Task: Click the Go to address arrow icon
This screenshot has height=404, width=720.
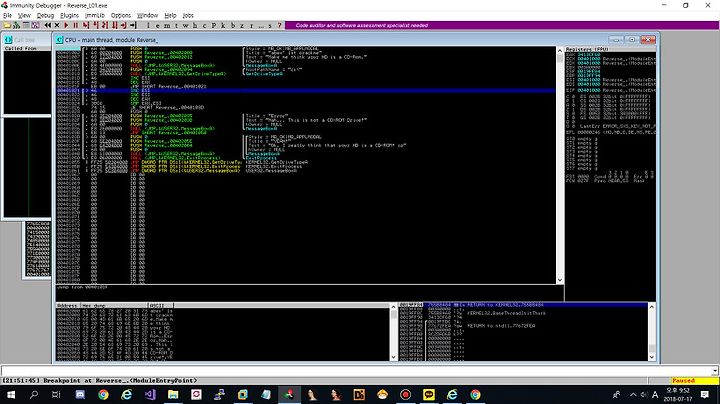Action: pos(133,25)
